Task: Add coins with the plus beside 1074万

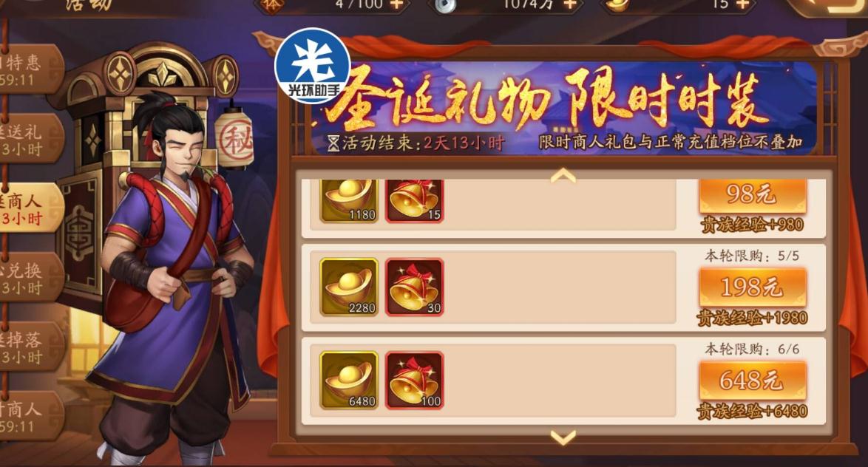Action: (569, 4)
